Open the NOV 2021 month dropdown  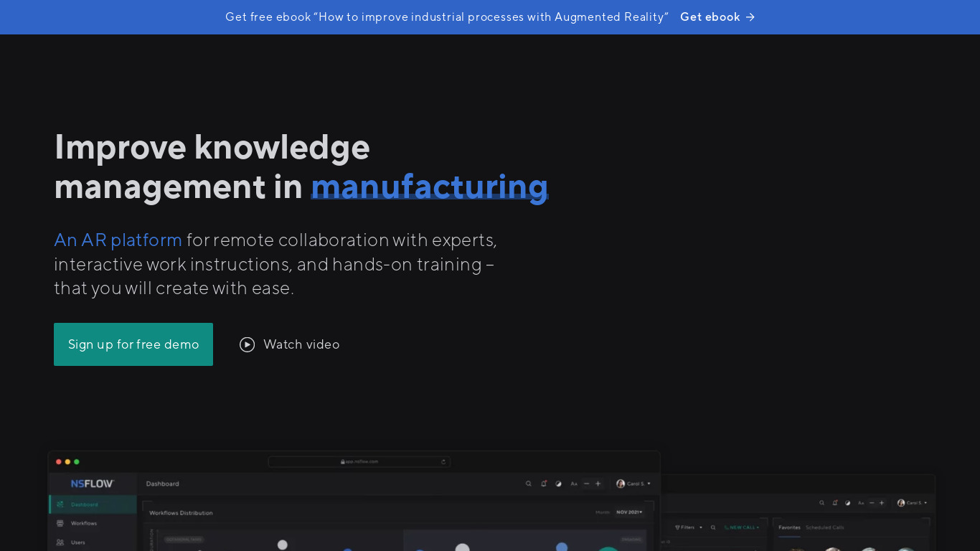[629, 512]
